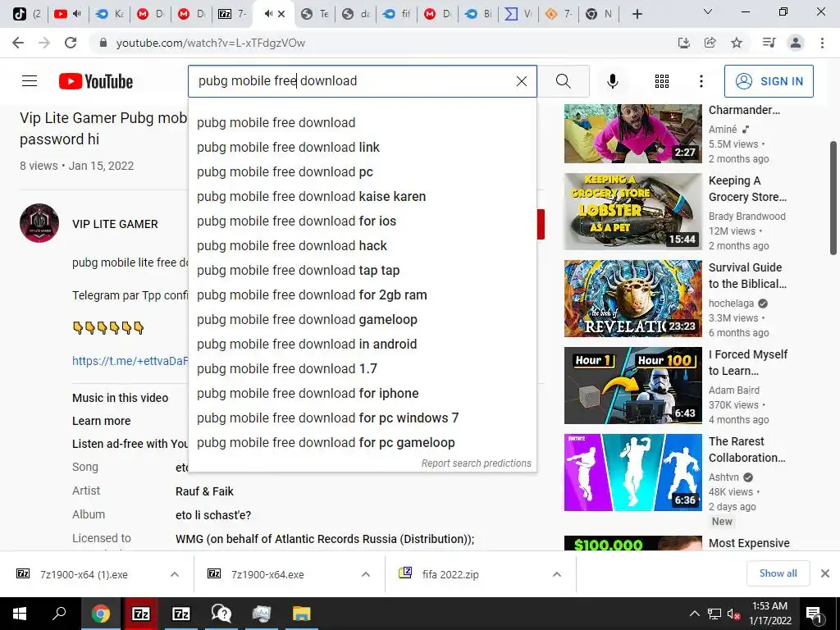Open the media control icon in Chrome toolbar
840x630 pixels.
click(x=769, y=43)
